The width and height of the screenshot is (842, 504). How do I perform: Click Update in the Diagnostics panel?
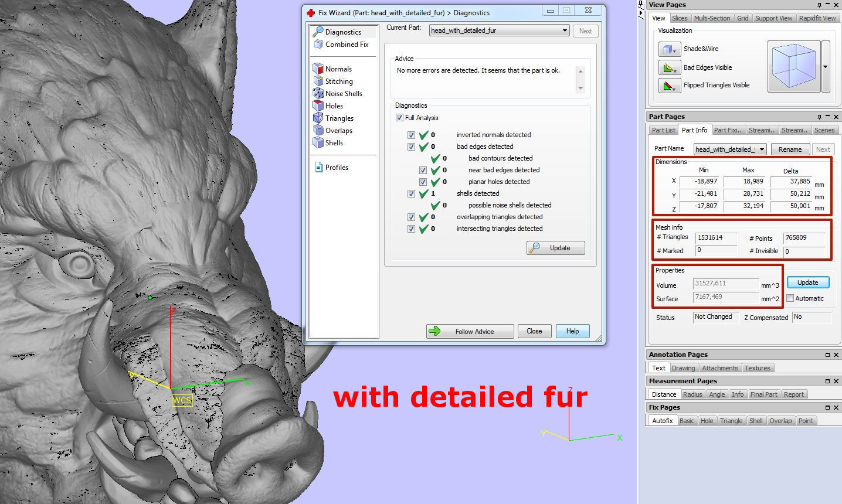point(556,248)
